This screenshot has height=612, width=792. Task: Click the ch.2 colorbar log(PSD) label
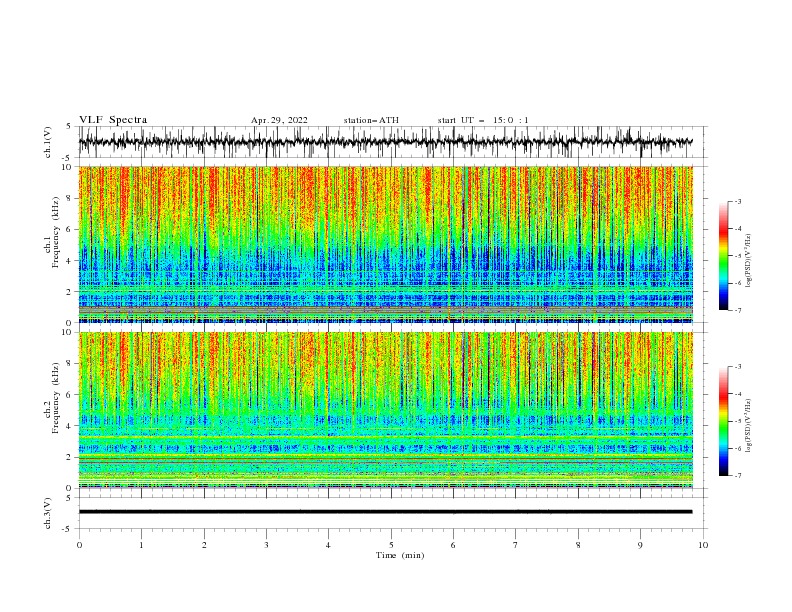click(x=748, y=425)
